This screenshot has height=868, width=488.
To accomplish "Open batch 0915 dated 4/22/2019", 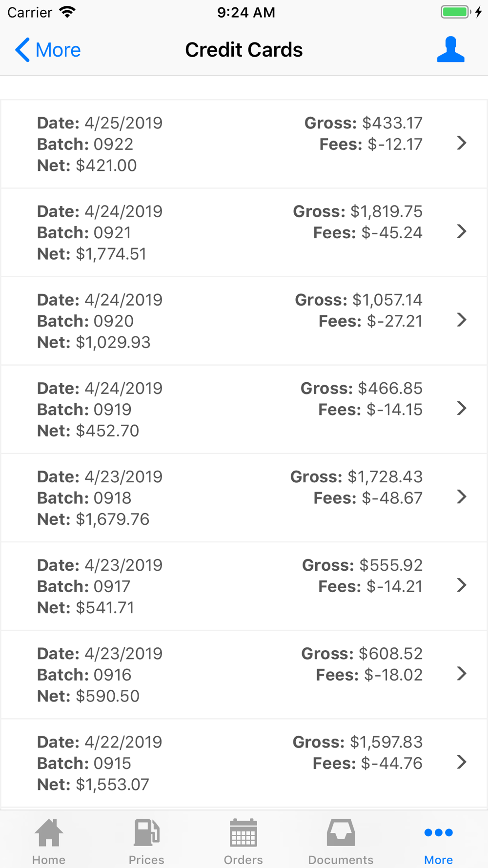I will (x=244, y=763).
